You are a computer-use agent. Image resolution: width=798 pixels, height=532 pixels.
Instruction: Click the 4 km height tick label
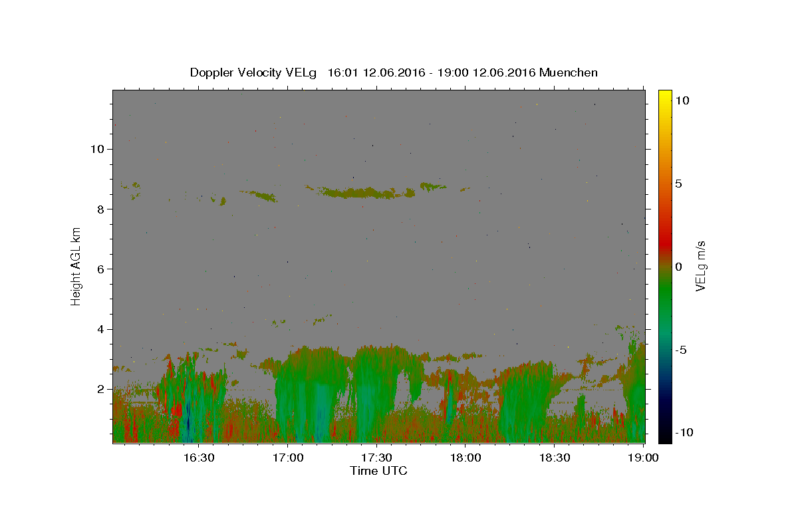[100, 329]
